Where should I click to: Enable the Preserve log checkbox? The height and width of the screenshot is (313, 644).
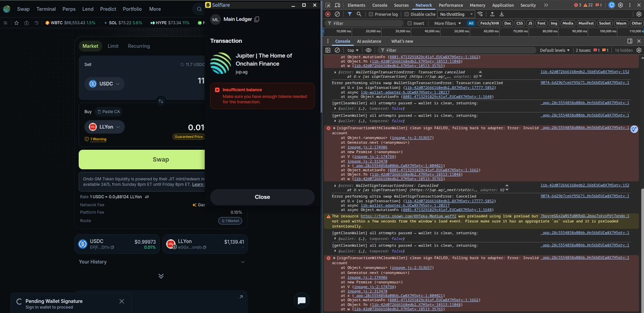tap(371, 14)
